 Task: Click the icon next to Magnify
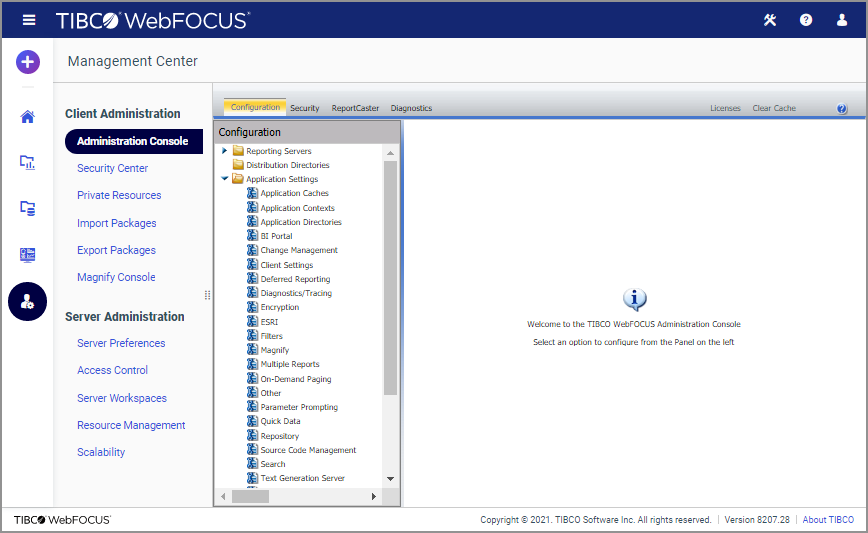pyautogui.click(x=252, y=349)
